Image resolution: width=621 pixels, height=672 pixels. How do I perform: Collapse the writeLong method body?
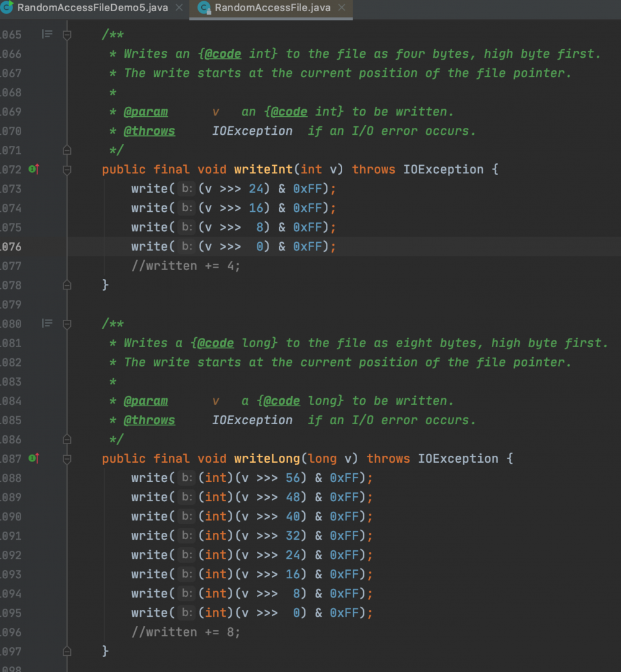click(x=67, y=459)
